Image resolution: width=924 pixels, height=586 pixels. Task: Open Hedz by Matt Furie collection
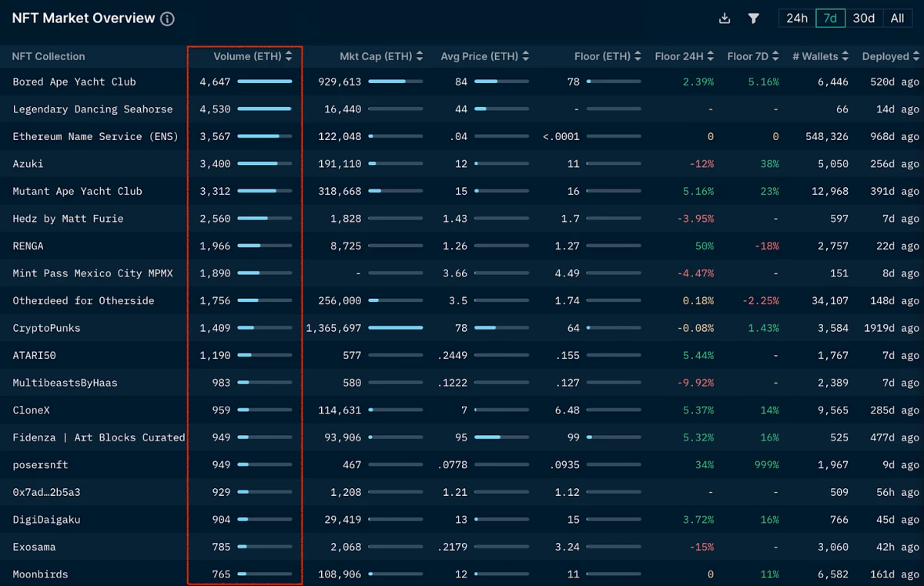click(x=68, y=219)
